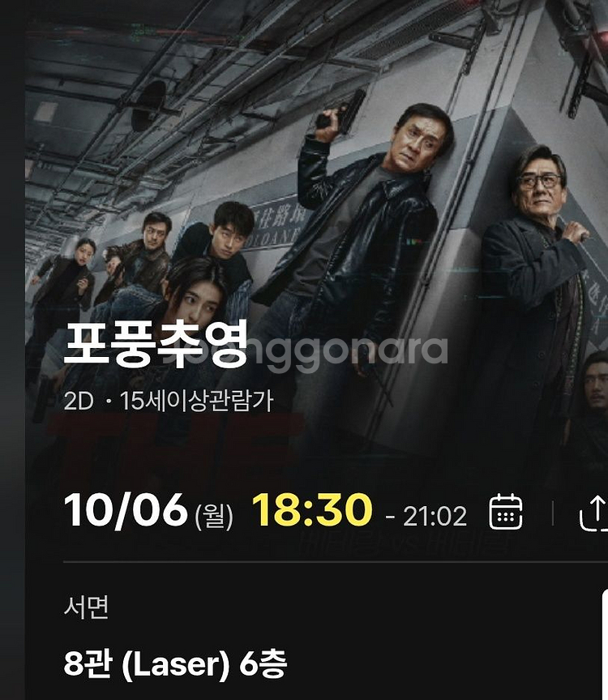Screen dimensions: 608x700
Task: Open the 서면 theater branch label
Action: pos(86,608)
